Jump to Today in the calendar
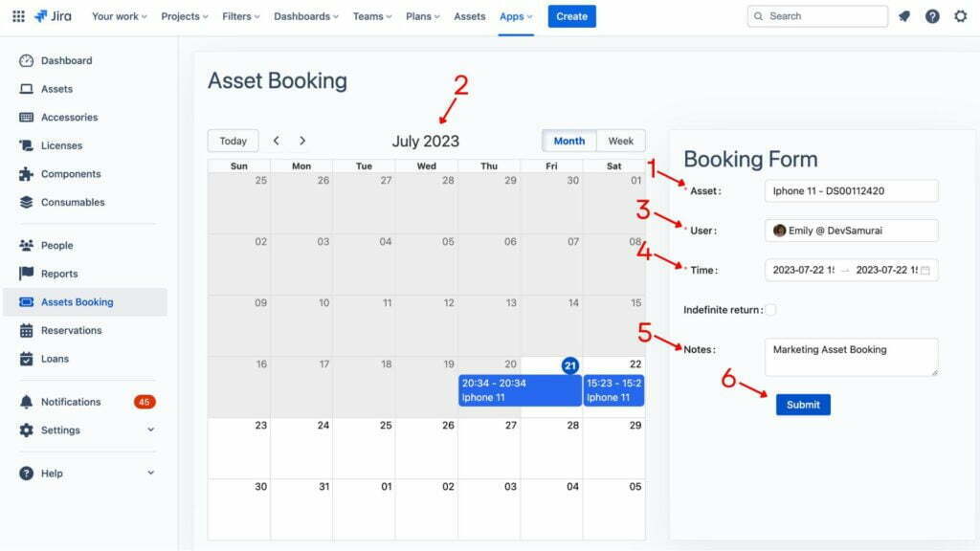The height and width of the screenshot is (551, 980). (233, 140)
